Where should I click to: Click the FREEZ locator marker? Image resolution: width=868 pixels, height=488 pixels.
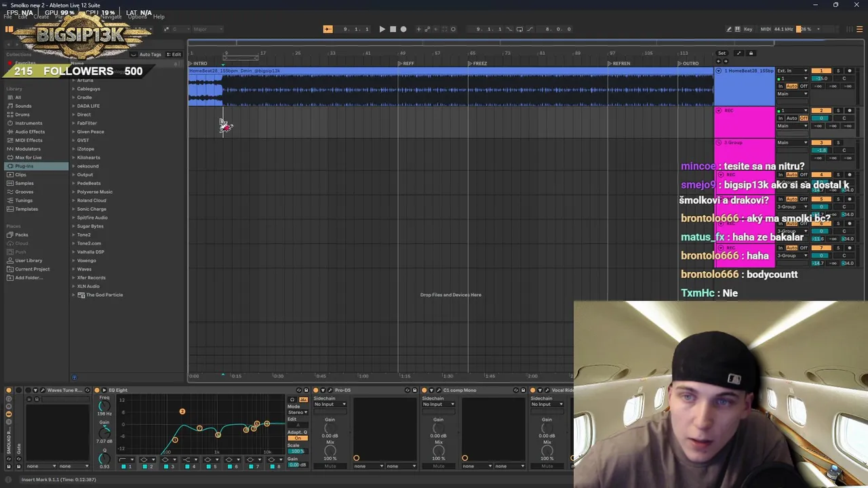coord(477,64)
